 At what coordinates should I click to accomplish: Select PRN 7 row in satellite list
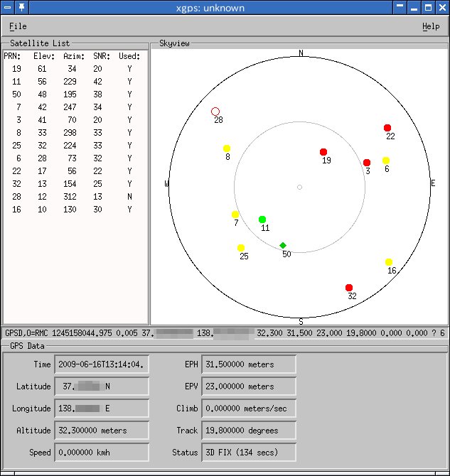coord(75,107)
